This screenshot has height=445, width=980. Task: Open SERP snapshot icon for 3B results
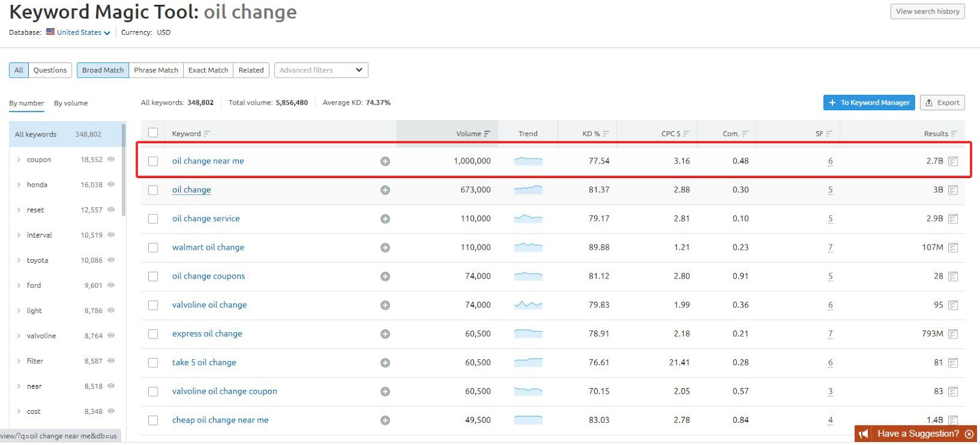(953, 190)
